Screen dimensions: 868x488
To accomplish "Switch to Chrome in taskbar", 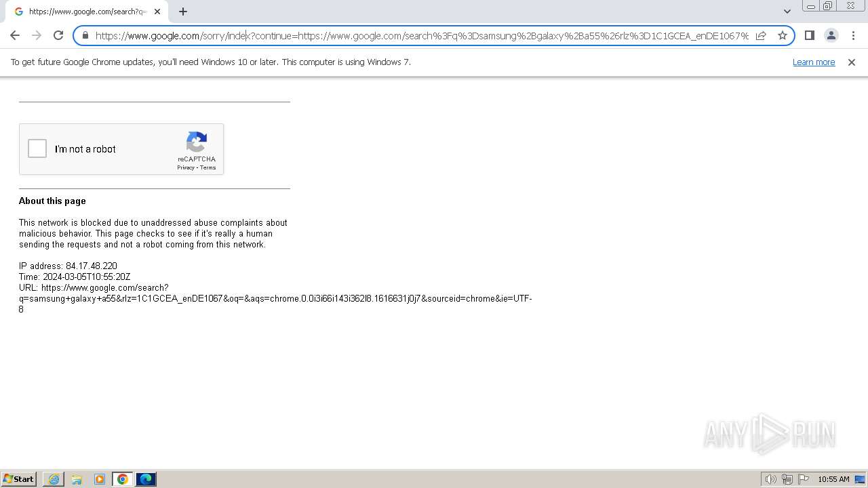I will tap(123, 479).
